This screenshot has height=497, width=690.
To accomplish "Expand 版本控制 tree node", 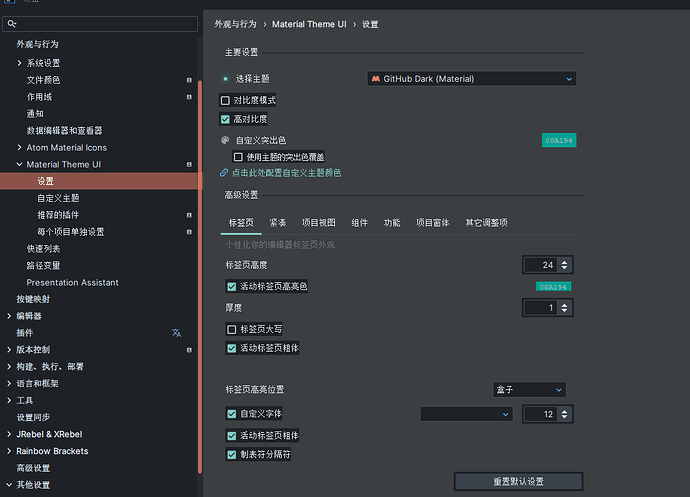I will (9, 350).
